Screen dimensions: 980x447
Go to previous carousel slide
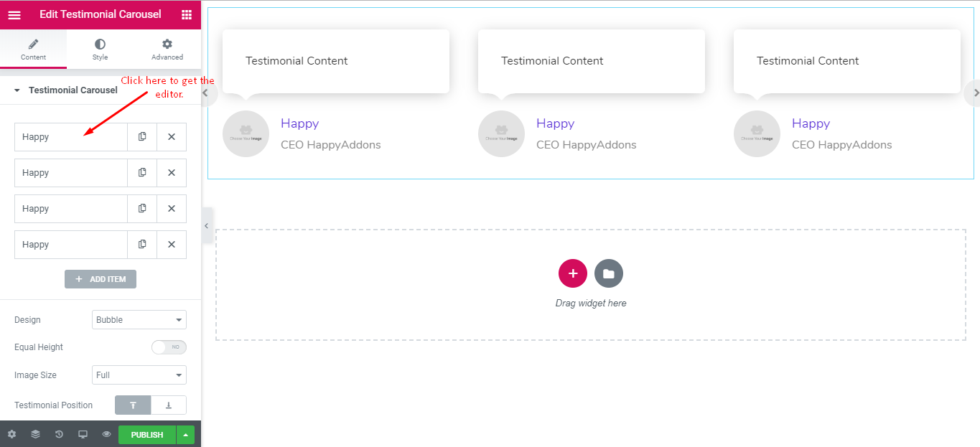[x=206, y=93]
